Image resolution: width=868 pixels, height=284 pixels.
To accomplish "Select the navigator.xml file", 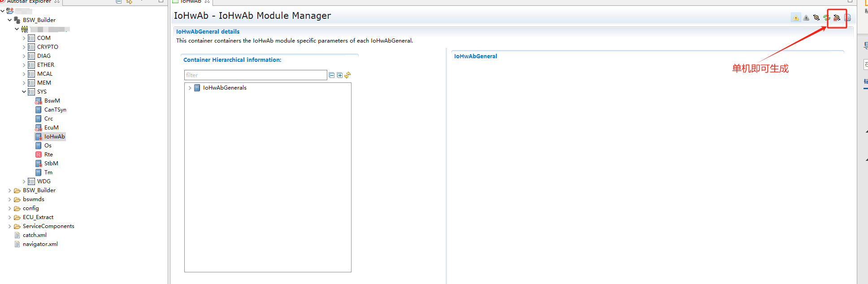I will [40, 244].
